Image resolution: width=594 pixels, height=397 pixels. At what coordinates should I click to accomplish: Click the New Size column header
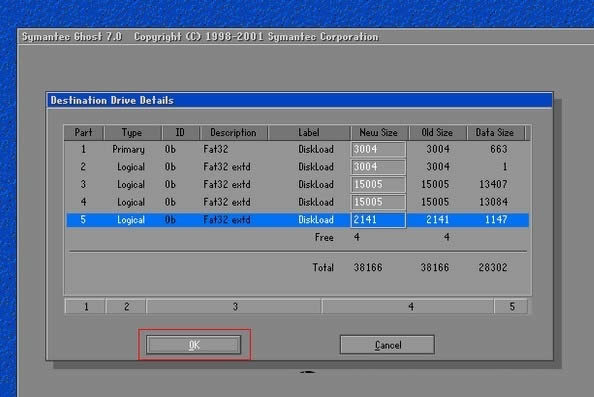pyautogui.click(x=379, y=133)
